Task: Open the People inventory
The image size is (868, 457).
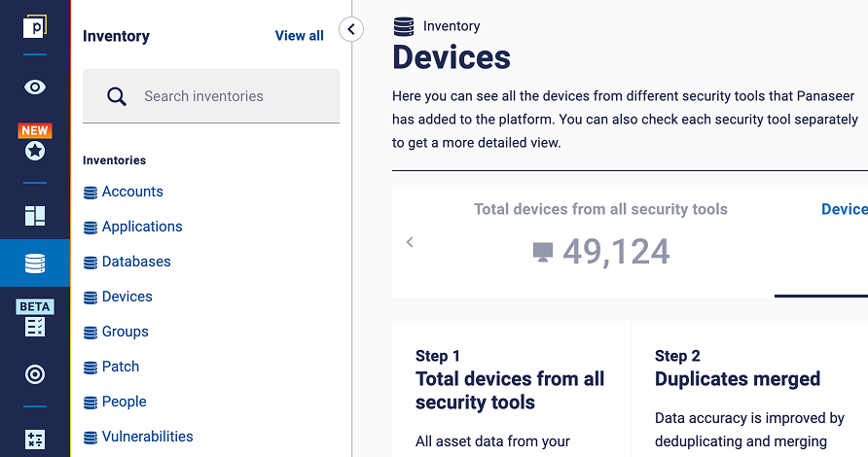Action: click(115, 402)
